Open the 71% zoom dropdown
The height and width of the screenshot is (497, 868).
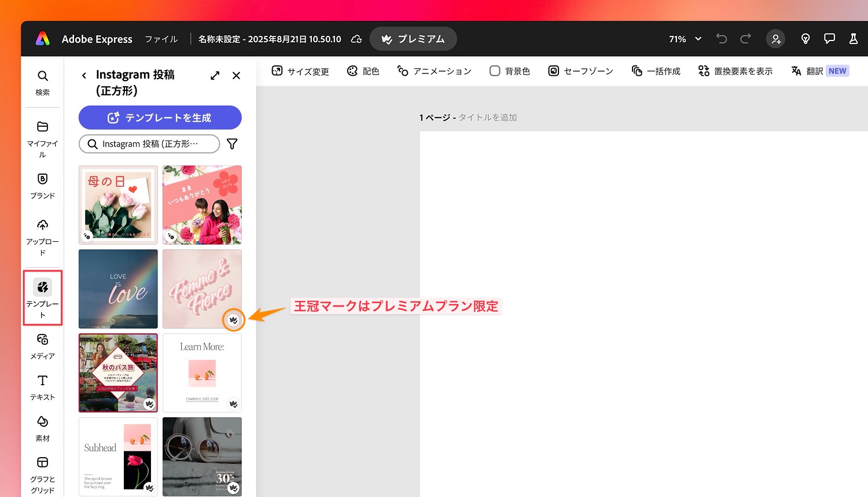pyautogui.click(x=685, y=39)
